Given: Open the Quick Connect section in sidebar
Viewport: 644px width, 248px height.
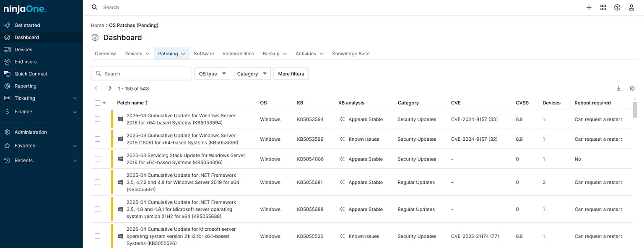Looking at the screenshot, I should coord(31,74).
